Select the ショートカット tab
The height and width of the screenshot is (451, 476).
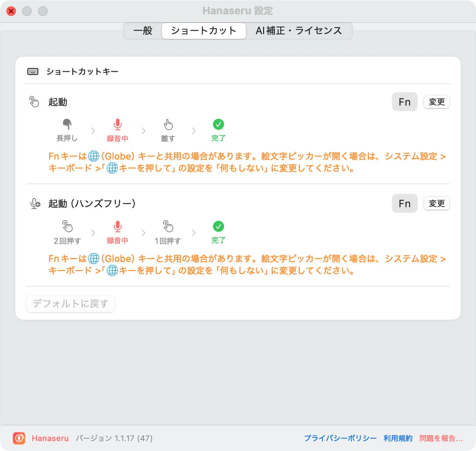204,31
